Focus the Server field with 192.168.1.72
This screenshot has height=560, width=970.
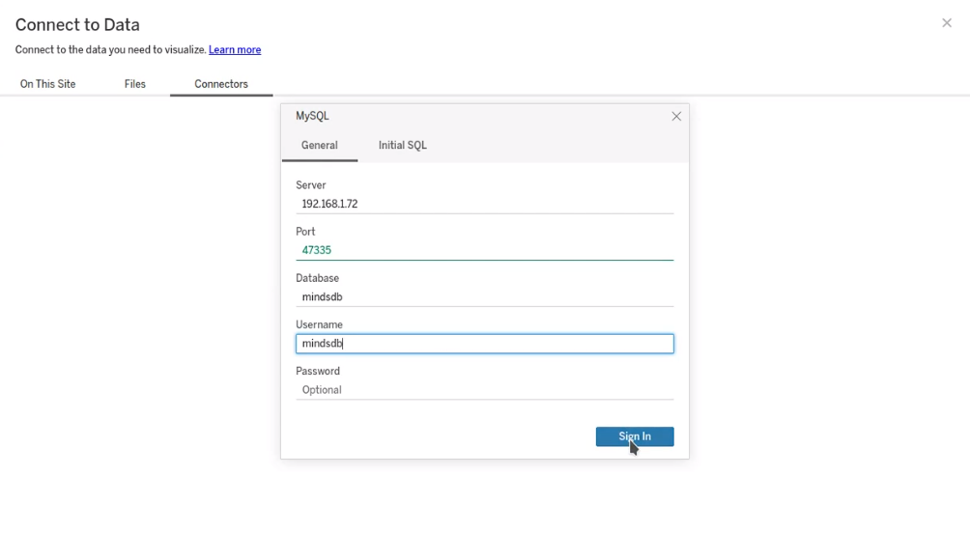coord(484,204)
